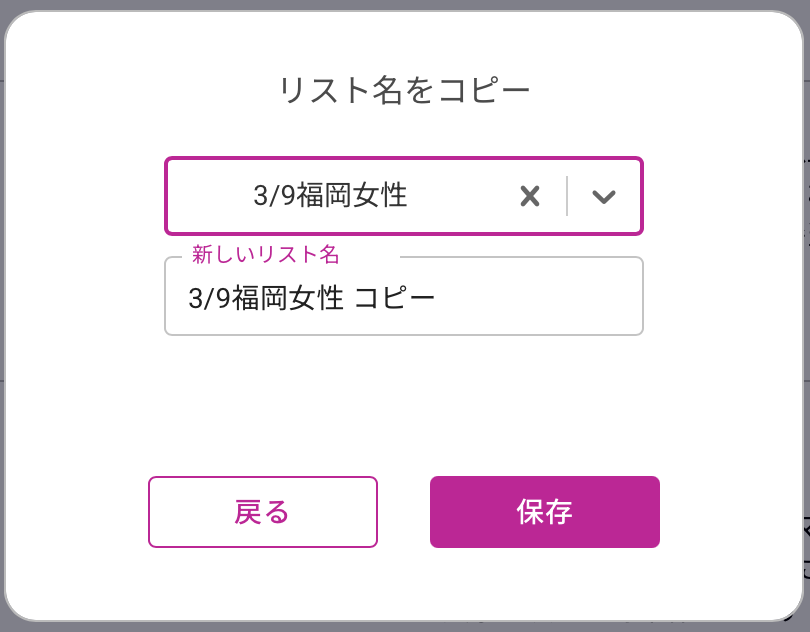This screenshot has height=632, width=810.
Task: Go back from the copy dialog
Action: click(262, 512)
